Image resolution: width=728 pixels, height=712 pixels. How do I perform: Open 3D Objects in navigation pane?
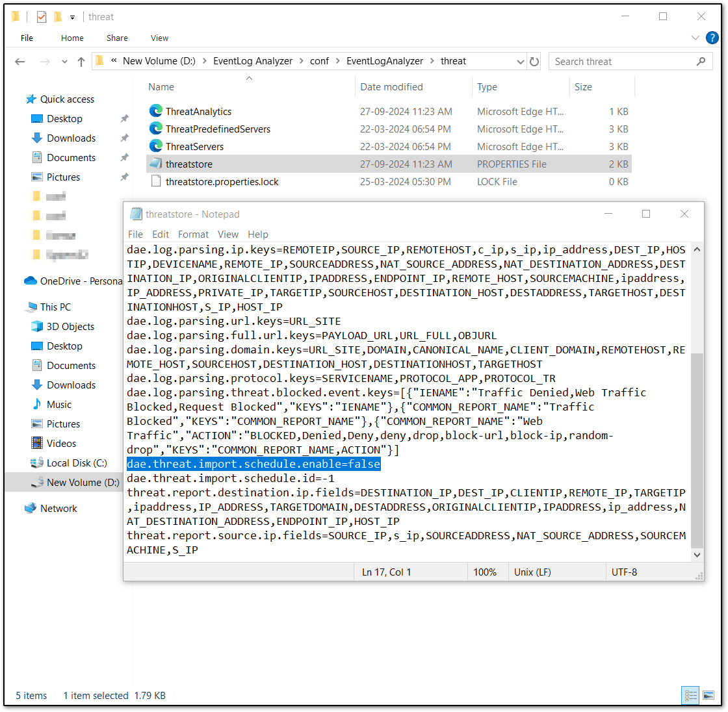pos(70,326)
